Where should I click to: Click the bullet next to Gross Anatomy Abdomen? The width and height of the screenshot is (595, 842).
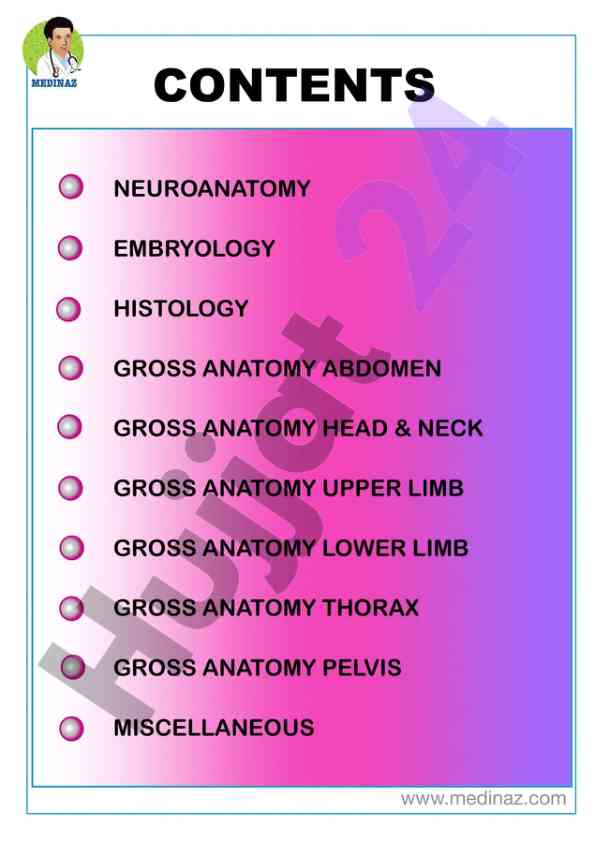click(70, 368)
